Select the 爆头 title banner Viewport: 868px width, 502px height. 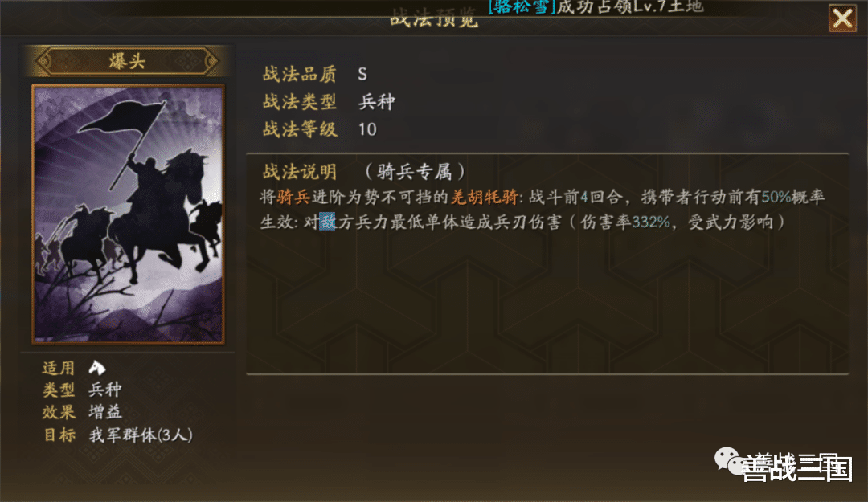(x=127, y=61)
